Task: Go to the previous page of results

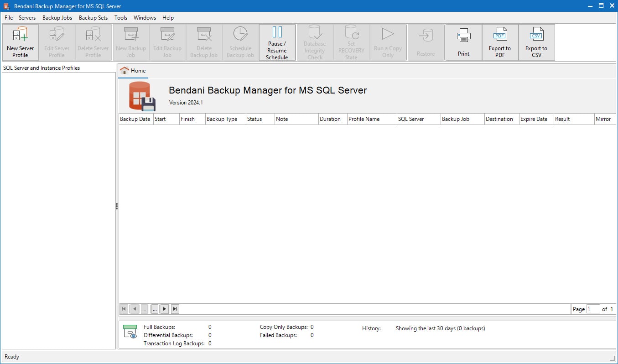Action: [135, 309]
